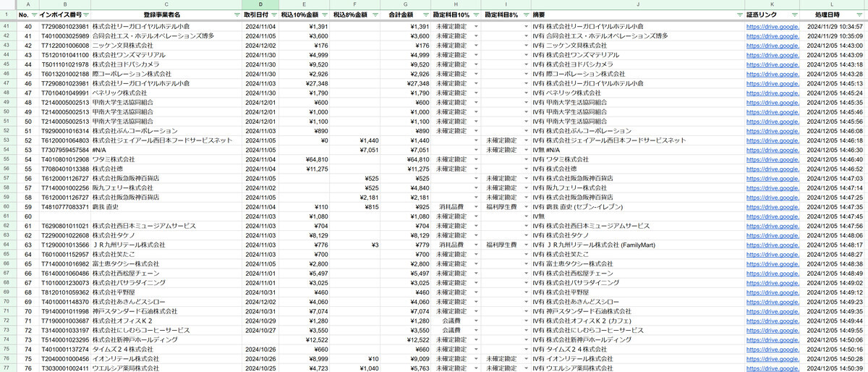The height and width of the screenshot is (372, 868).
Task: Open the Drive link in sheet row 41
Action: point(772,27)
